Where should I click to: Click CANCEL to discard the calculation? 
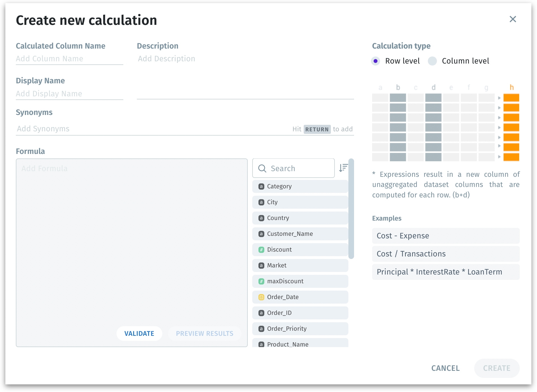445,368
